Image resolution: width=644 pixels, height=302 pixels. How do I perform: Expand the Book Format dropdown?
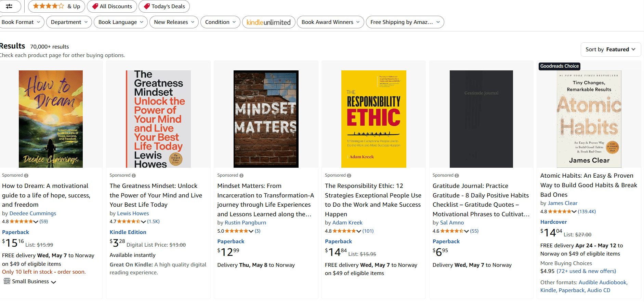21,22
